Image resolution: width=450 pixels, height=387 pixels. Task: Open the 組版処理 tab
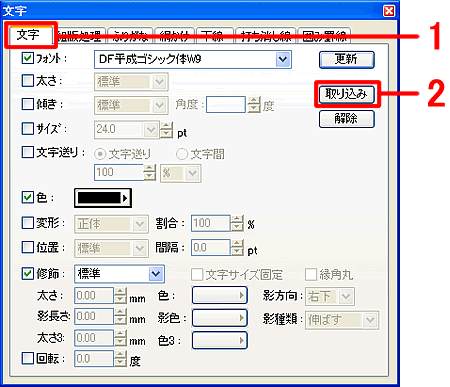point(81,36)
